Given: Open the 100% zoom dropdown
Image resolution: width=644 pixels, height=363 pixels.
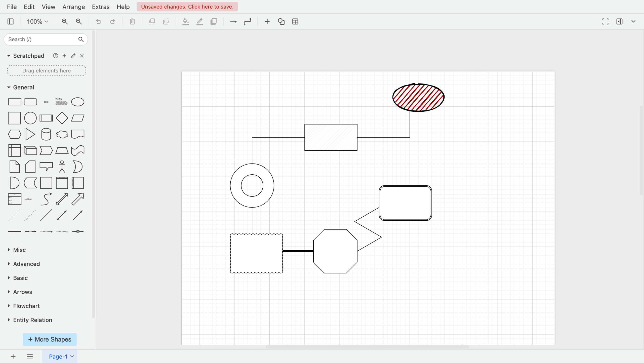Looking at the screenshot, I should [37, 22].
